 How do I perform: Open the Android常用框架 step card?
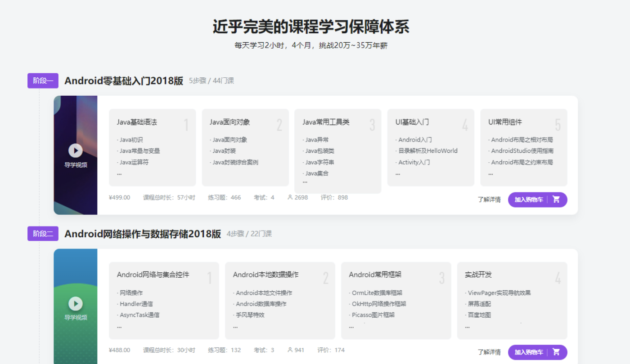click(396, 301)
